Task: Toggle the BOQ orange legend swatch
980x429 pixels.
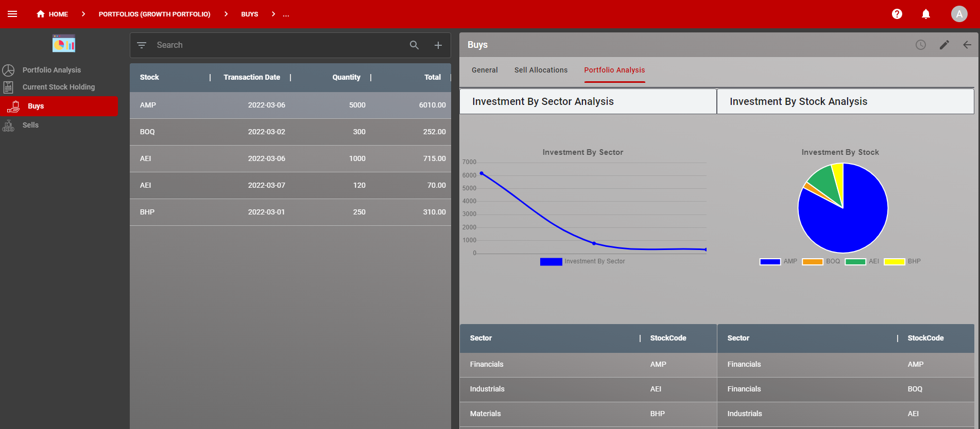Action: [x=813, y=262]
